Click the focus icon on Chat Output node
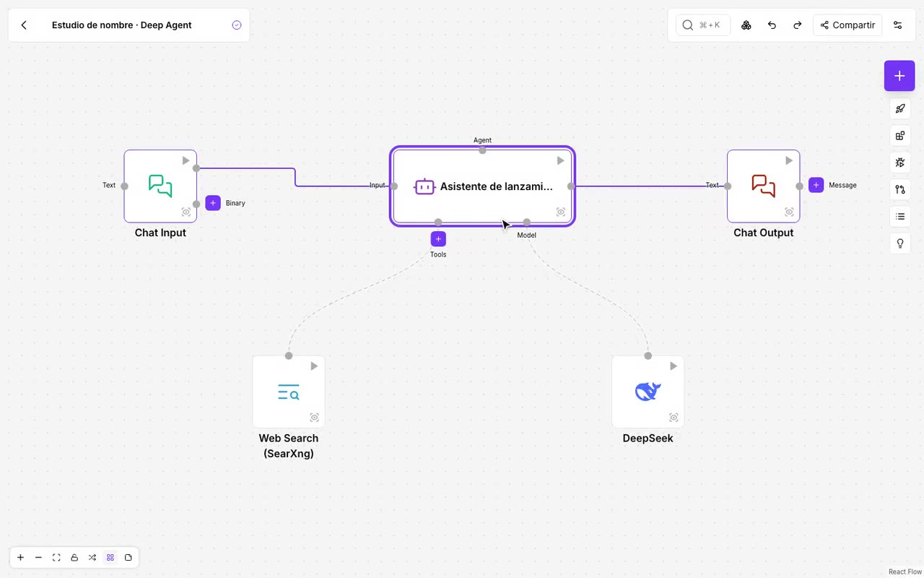 point(789,212)
